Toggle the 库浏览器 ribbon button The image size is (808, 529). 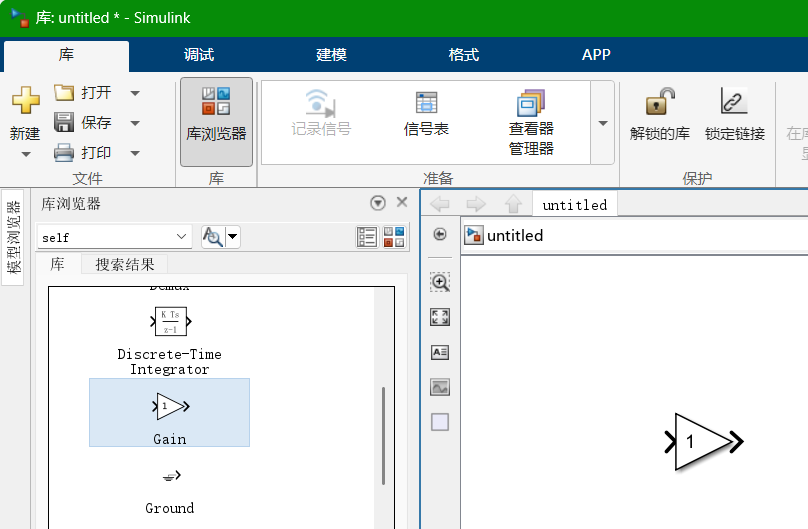point(216,122)
